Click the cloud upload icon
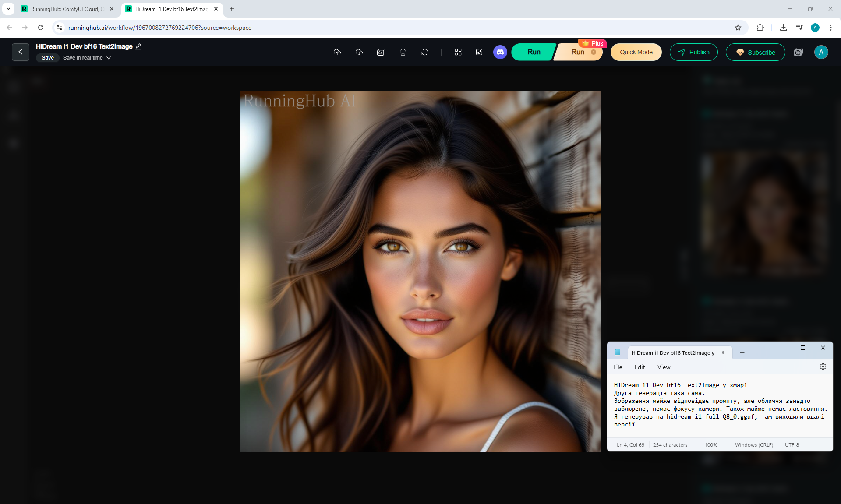Viewport: 841px width, 504px height. [337, 52]
